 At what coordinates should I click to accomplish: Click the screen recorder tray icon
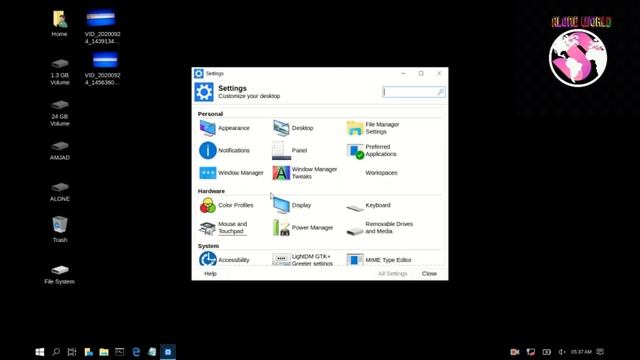click(x=515, y=352)
